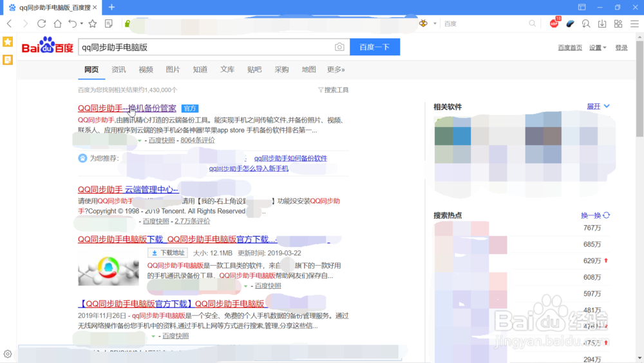Expand green arrow beside 8064条评价 result
The height and width of the screenshot is (363, 644).
click(x=140, y=141)
